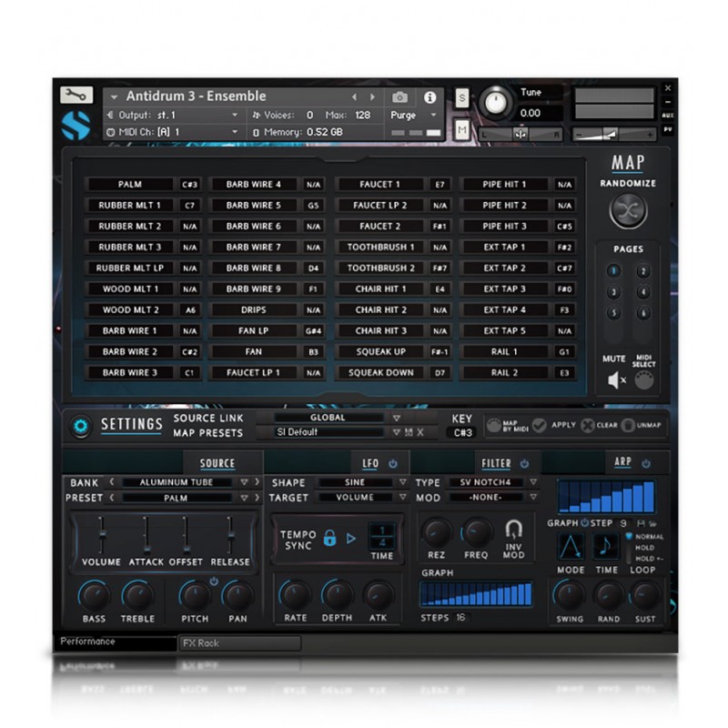Click the camera snapshot icon in instrument header
Viewport: 728px width, 728px height.
398,98
